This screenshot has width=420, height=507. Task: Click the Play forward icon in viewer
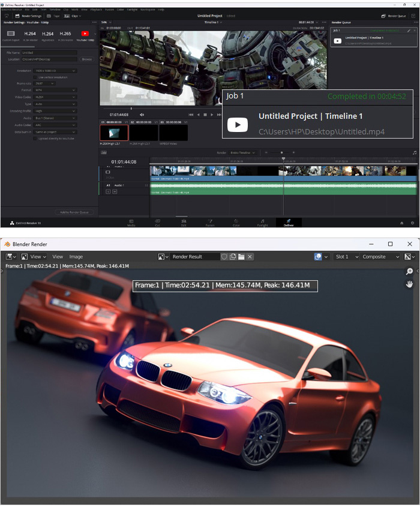pyautogui.click(x=212, y=115)
